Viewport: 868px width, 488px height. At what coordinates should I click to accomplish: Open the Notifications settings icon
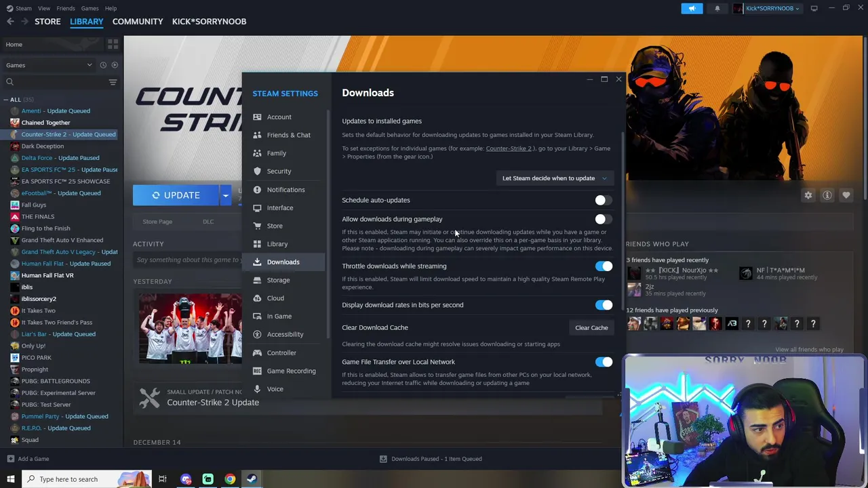(x=257, y=190)
